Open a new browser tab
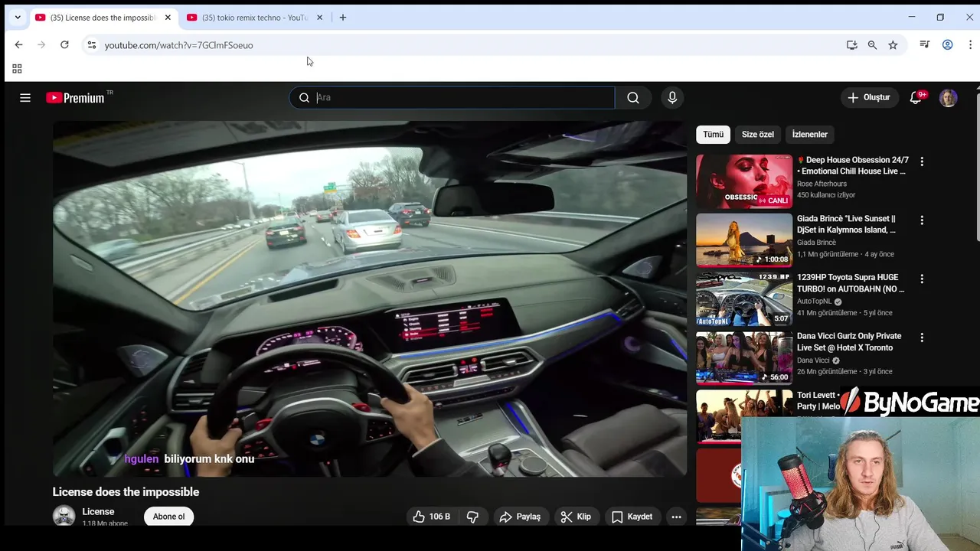The height and width of the screenshot is (551, 980). pyautogui.click(x=342, y=18)
